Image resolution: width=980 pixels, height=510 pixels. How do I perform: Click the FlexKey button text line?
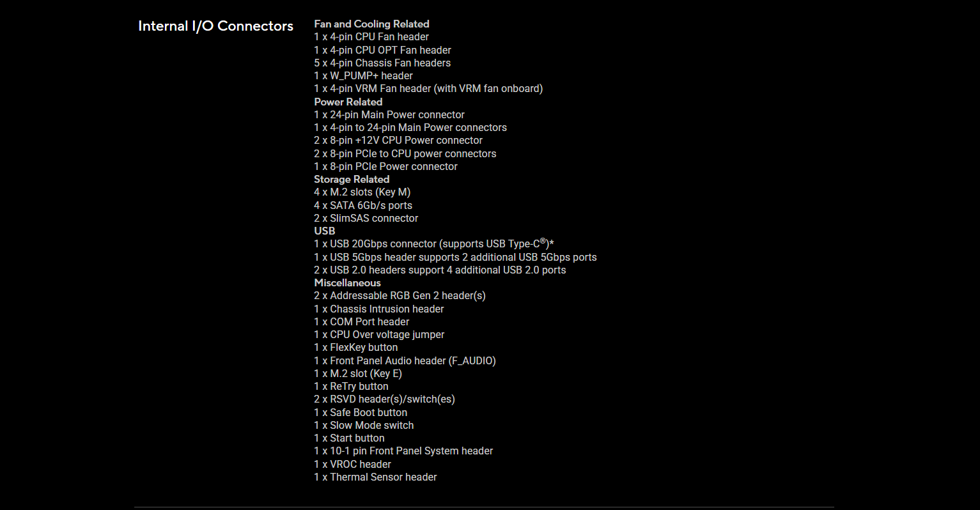355,347
